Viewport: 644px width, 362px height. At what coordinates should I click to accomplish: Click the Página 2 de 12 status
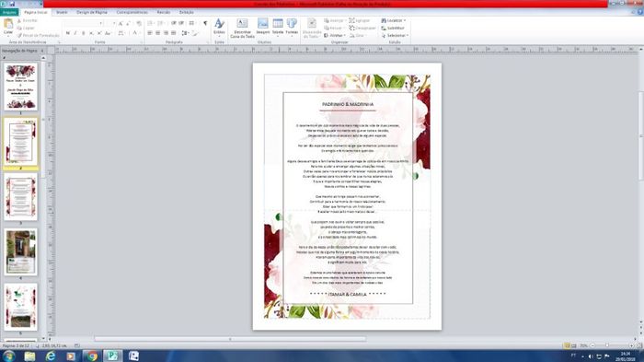[16, 346]
